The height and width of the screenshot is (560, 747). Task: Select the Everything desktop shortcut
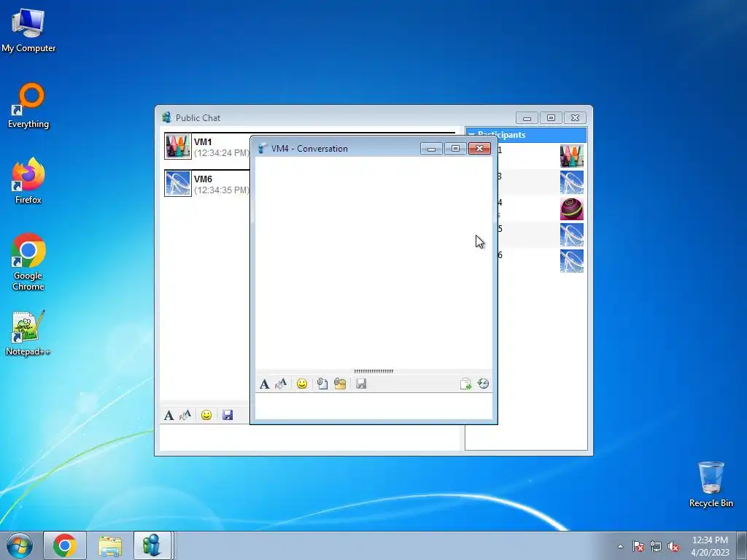(x=28, y=106)
